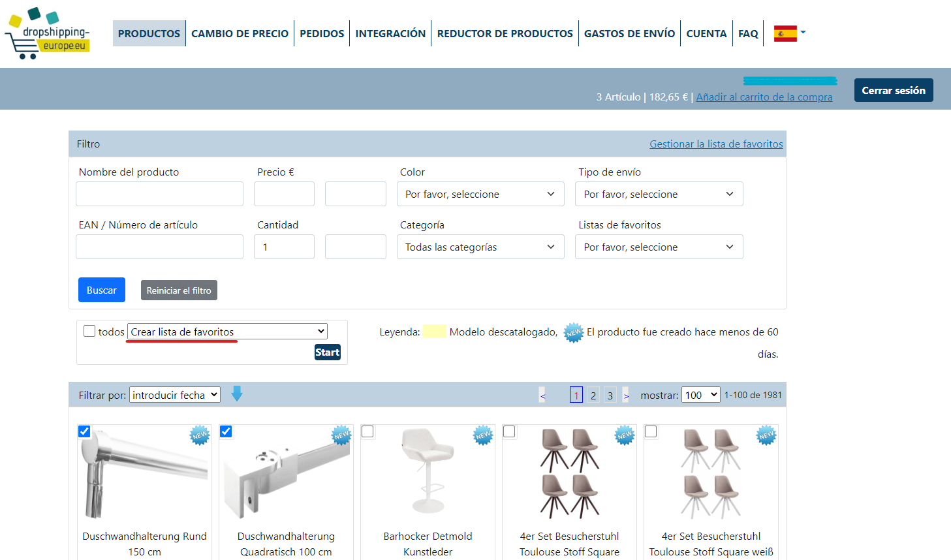951x560 pixels.
Task: Open the CUENTA menu
Action: tap(706, 33)
